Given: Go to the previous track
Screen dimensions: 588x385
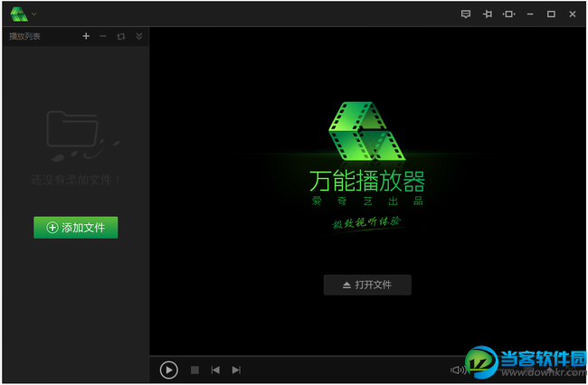Looking at the screenshot, I should 215,370.
